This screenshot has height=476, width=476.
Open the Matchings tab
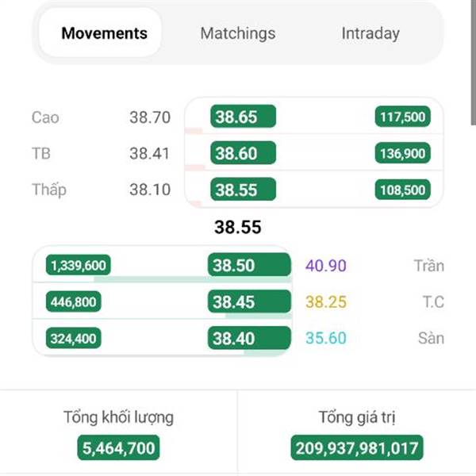(238, 33)
